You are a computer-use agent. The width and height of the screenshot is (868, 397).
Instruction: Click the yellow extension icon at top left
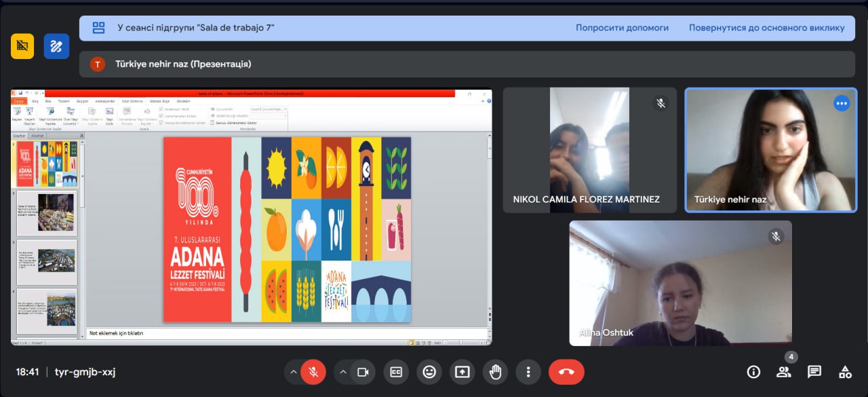pos(22,46)
